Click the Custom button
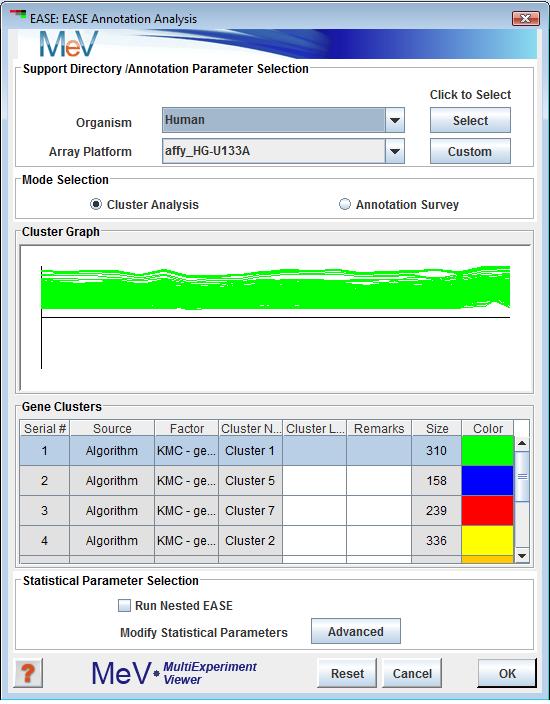The width and height of the screenshot is (550, 704). 470,151
